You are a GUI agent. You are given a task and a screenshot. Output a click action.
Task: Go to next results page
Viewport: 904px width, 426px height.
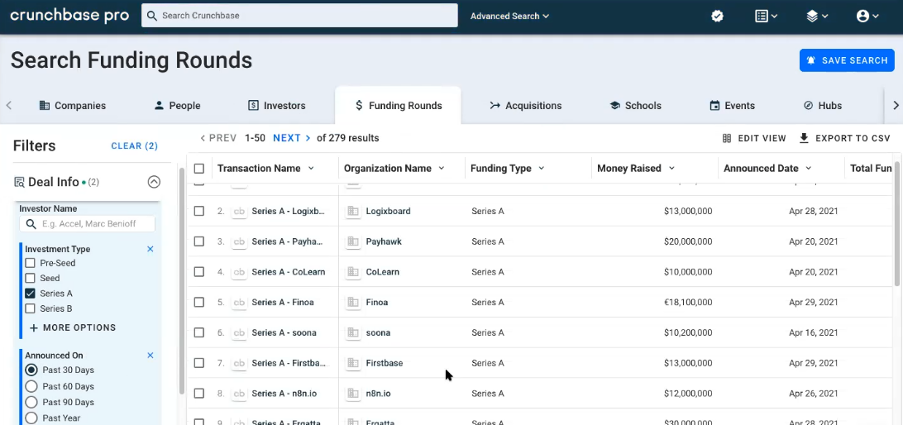click(292, 138)
